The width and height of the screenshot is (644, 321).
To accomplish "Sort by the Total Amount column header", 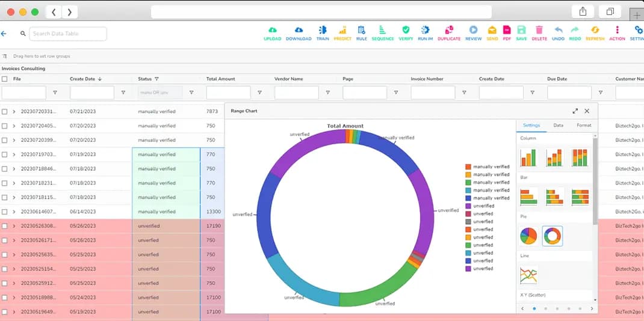I will coord(221,79).
